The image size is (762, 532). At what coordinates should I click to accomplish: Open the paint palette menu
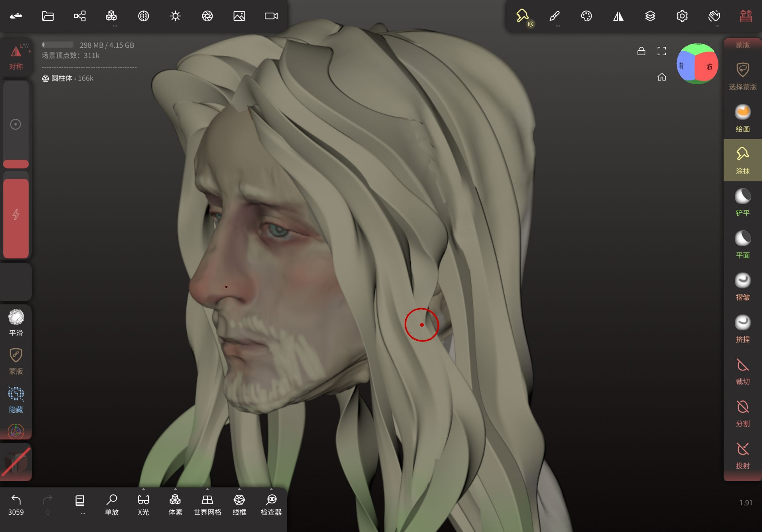tap(586, 16)
